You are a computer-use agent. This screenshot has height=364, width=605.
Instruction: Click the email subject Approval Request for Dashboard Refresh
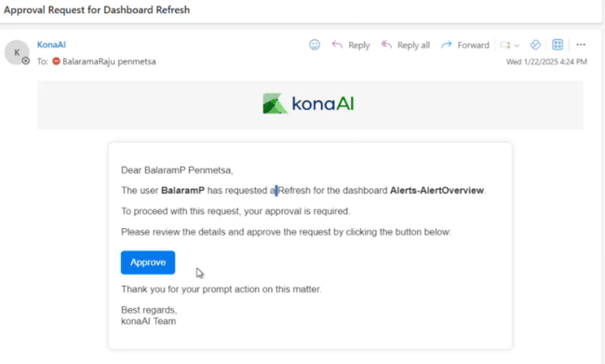97,9
